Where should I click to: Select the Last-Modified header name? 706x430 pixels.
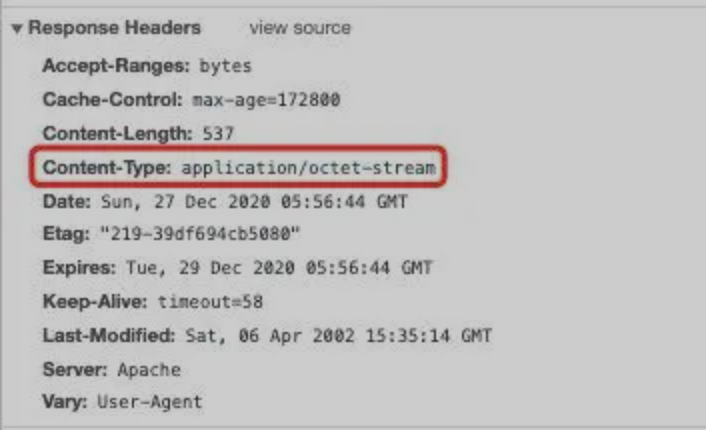click(109, 335)
